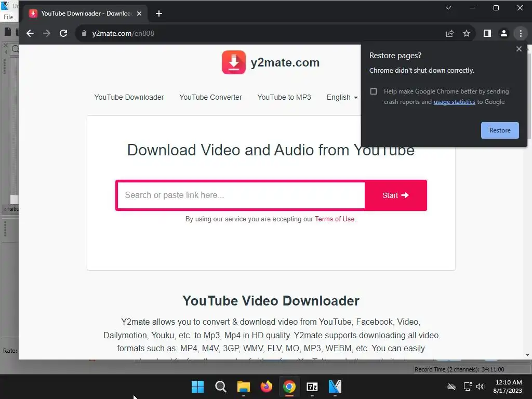
Task: Expand the English language dropdown
Action: (342, 97)
